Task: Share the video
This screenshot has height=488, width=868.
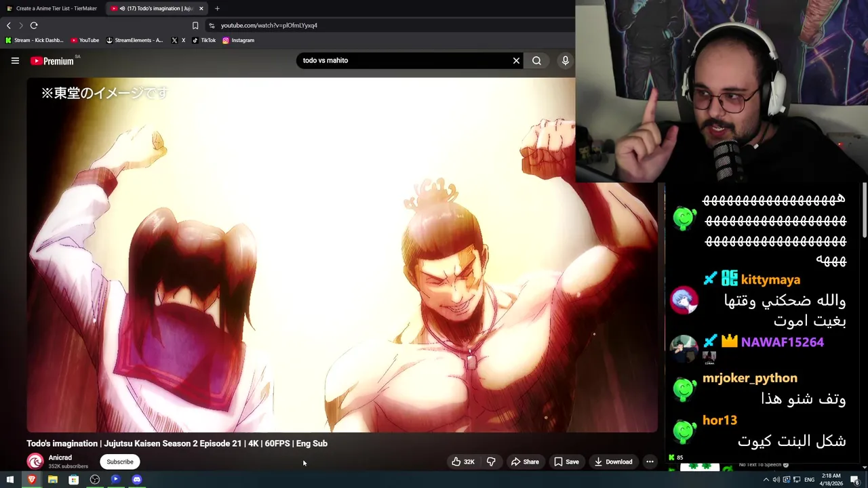Action: (525, 462)
